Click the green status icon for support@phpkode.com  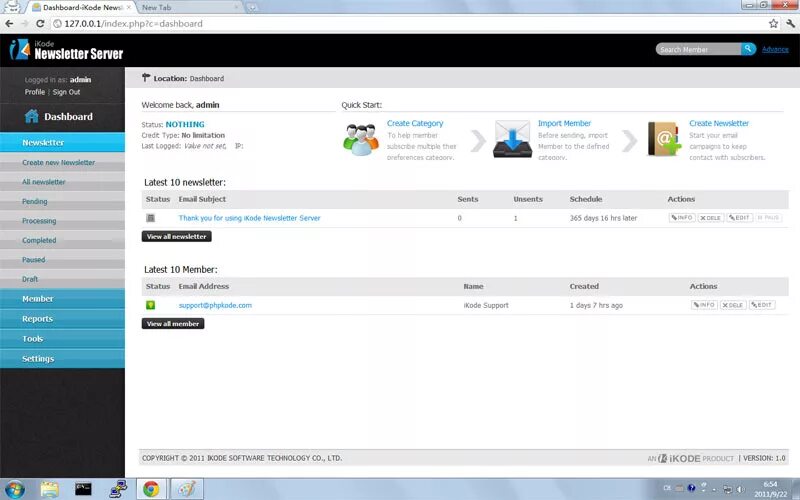coord(151,305)
